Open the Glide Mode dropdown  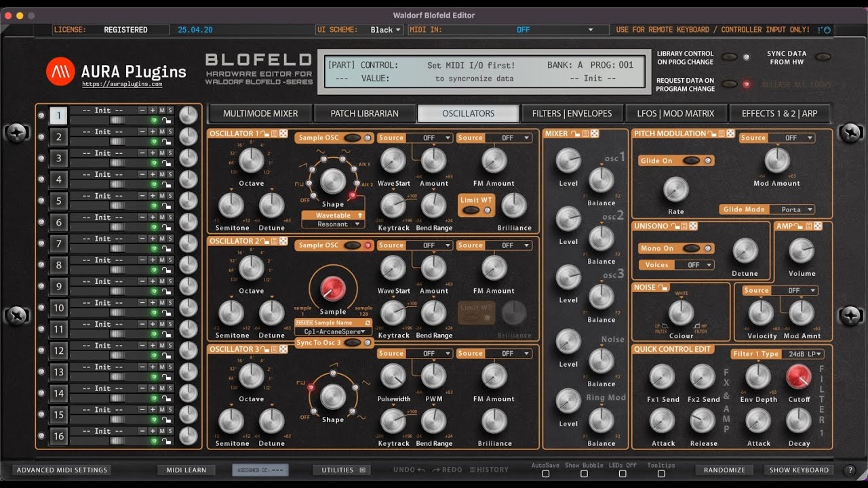tap(791, 209)
